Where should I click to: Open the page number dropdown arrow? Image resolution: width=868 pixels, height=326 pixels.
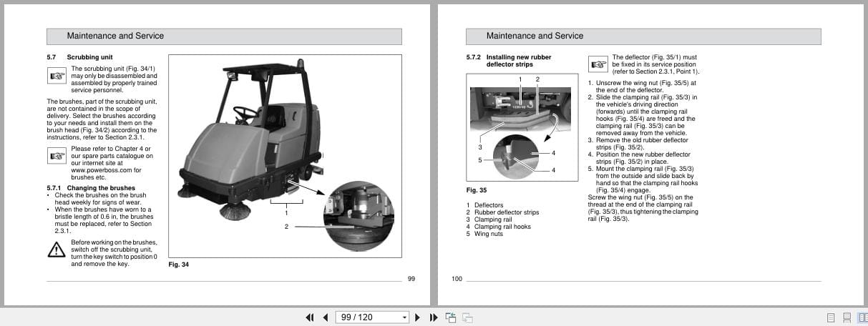pyautogui.click(x=404, y=317)
